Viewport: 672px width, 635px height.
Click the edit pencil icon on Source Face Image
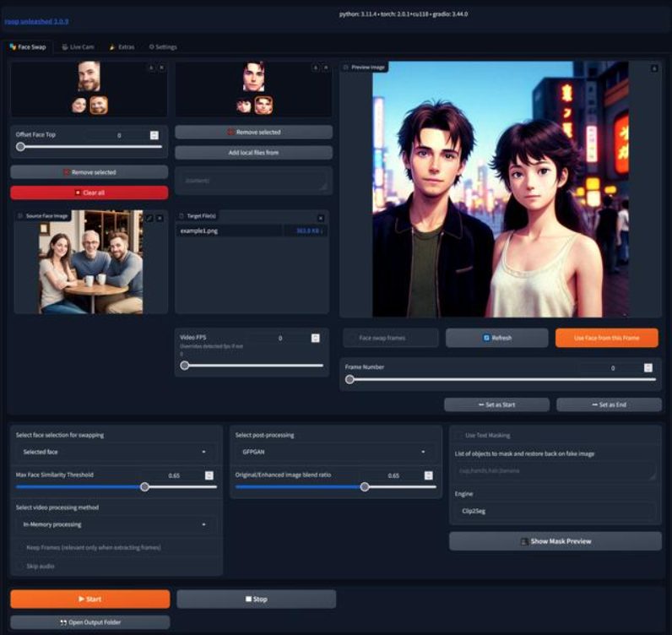149,217
